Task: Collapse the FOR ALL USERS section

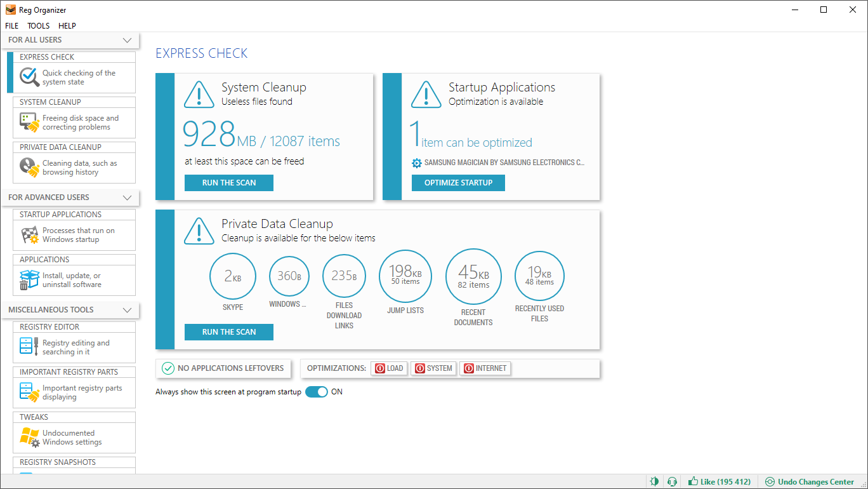Action: click(x=126, y=39)
